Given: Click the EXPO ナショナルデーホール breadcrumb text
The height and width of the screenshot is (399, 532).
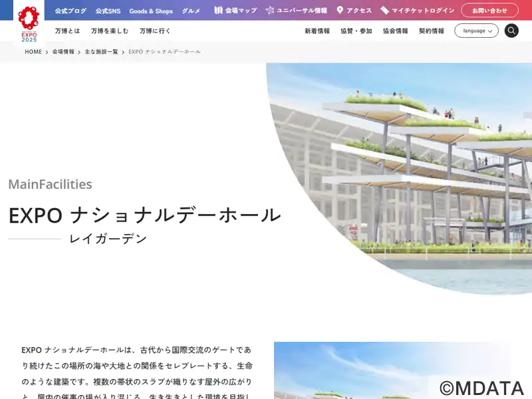Looking at the screenshot, I should pyautogui.click(x=164, y=52).
